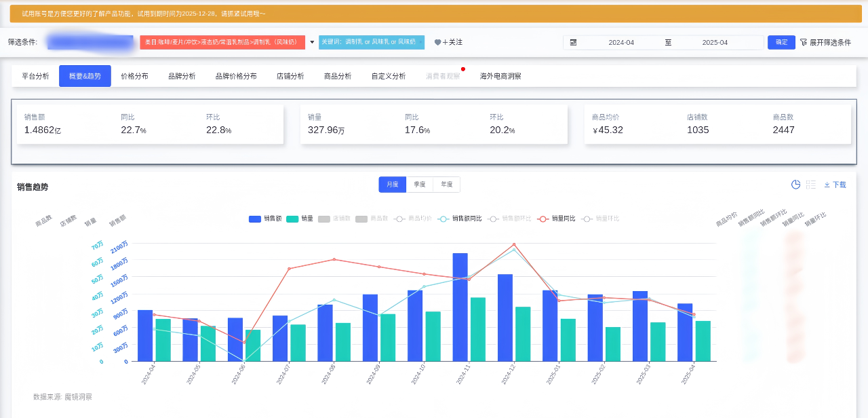Select the 概要&趋势 tab
868x418 pixels.
85,76
